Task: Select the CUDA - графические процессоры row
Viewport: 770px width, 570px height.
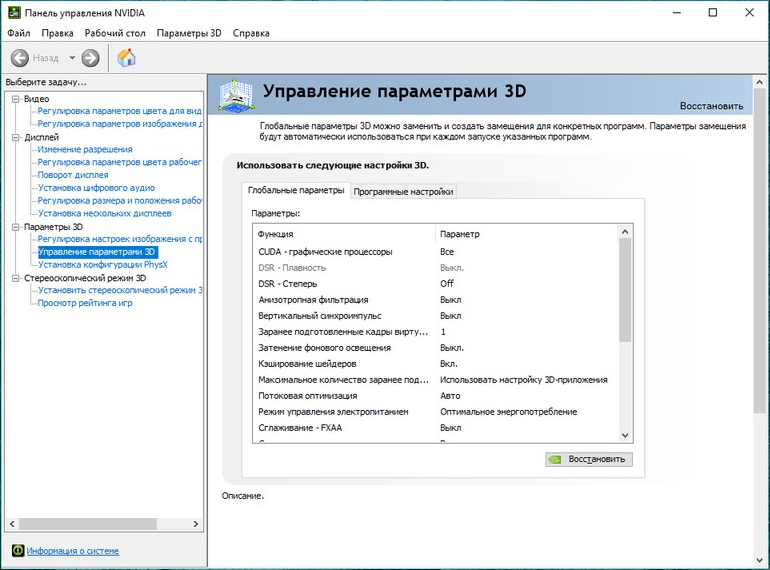Action: 435,252
